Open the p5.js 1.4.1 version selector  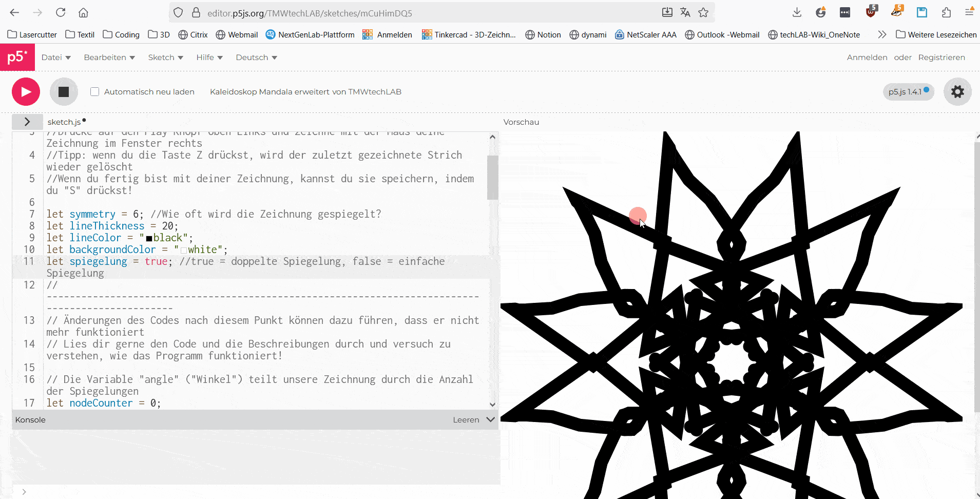coord(908,91)
